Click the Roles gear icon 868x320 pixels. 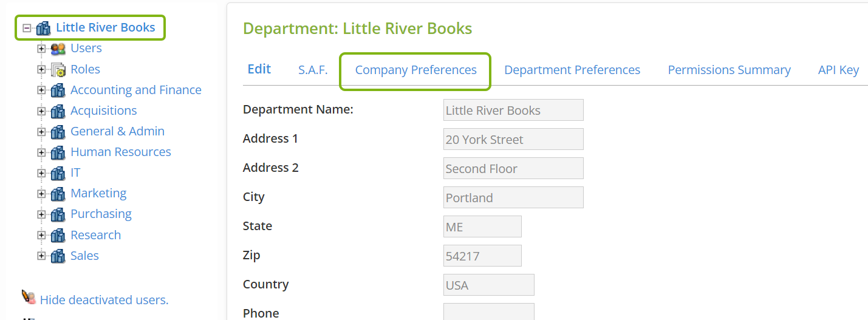point(58,69)
